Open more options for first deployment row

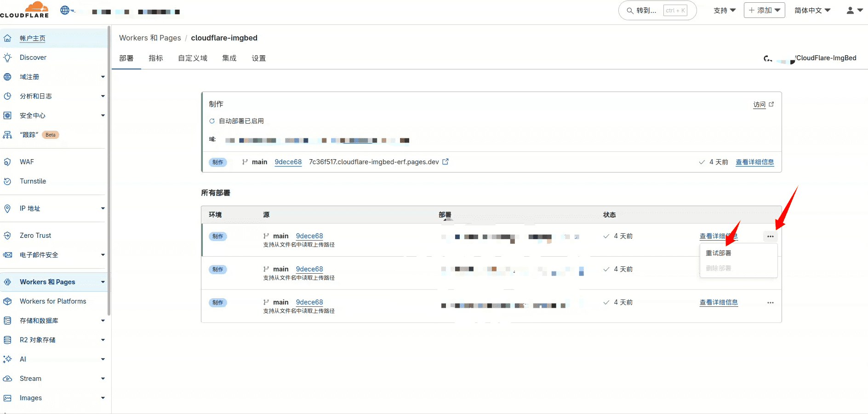pyautogui.click(x=770, y=236)
